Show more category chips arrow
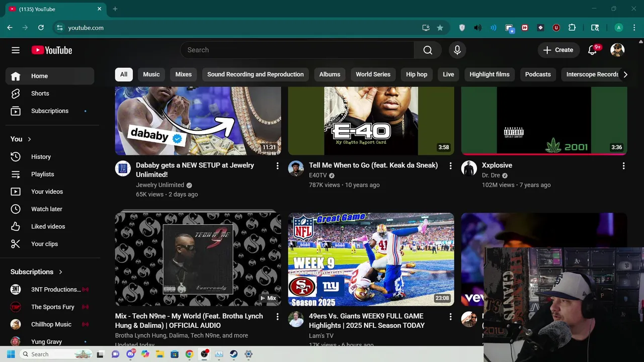The width and height of the screenshot is (644, 362). [625, 74]
